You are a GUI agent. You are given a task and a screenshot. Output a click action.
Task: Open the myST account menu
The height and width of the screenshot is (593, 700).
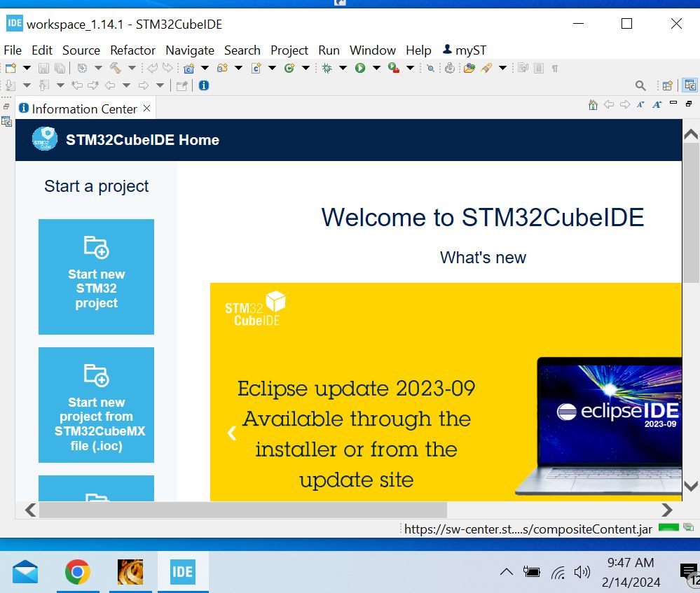[465, 50]
